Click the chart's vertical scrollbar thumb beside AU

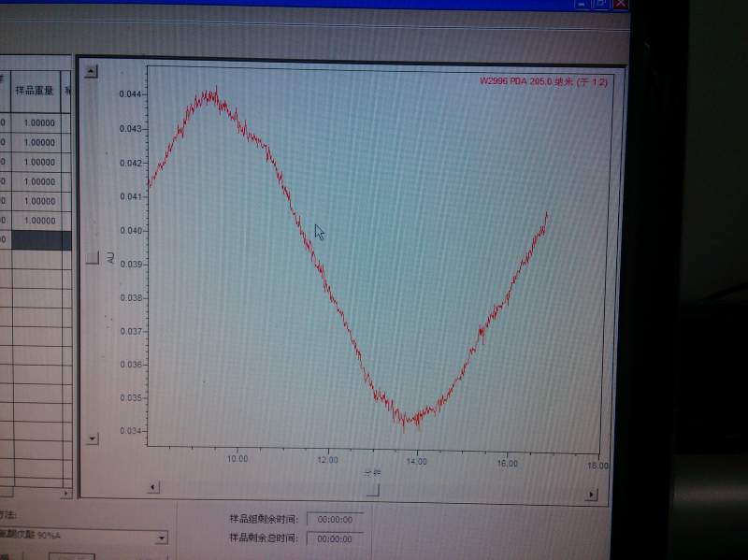[x=92, y=258]
